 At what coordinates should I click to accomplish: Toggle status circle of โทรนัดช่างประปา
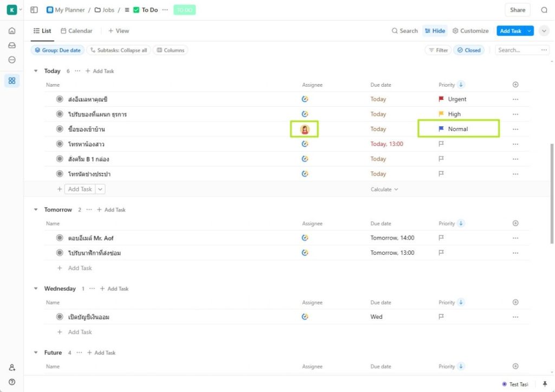click(60, 173)
